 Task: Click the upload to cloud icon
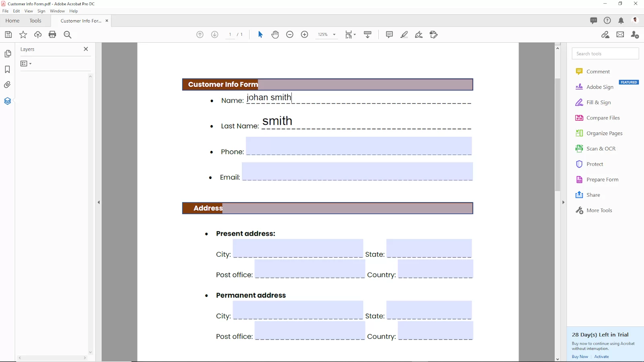(38, 35)
